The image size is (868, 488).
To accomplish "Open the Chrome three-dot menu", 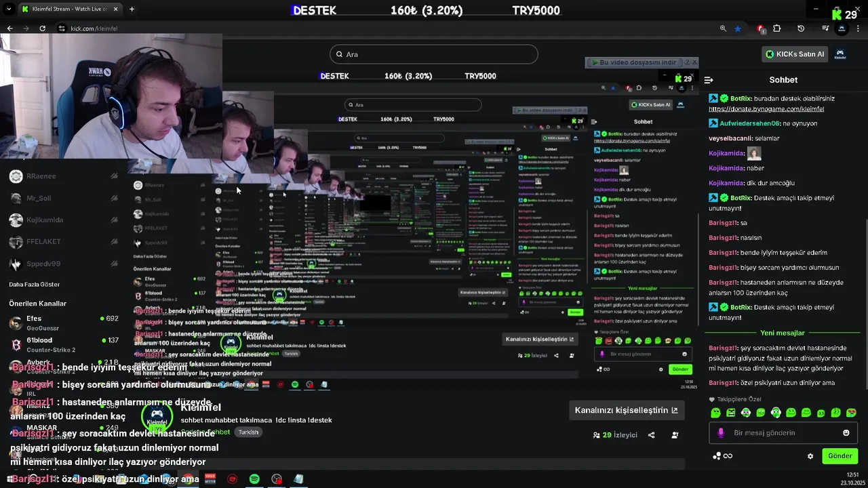I will tap(858, 28).
